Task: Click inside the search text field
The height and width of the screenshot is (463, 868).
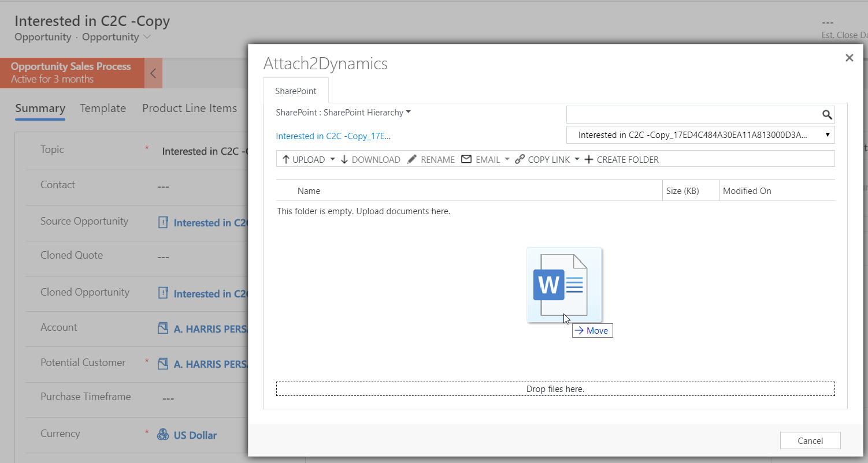Action: coord(693,114)
